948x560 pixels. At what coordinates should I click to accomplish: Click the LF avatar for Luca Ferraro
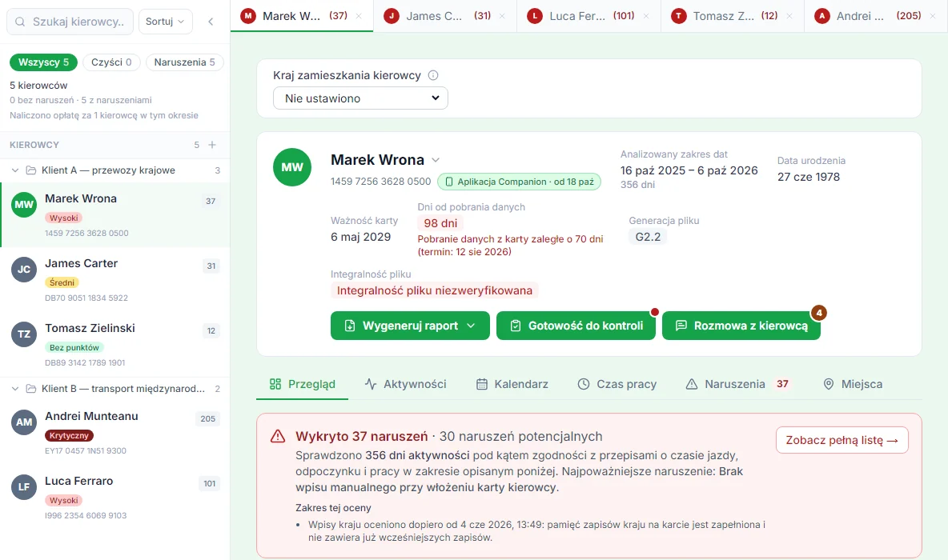click(24, 487)
